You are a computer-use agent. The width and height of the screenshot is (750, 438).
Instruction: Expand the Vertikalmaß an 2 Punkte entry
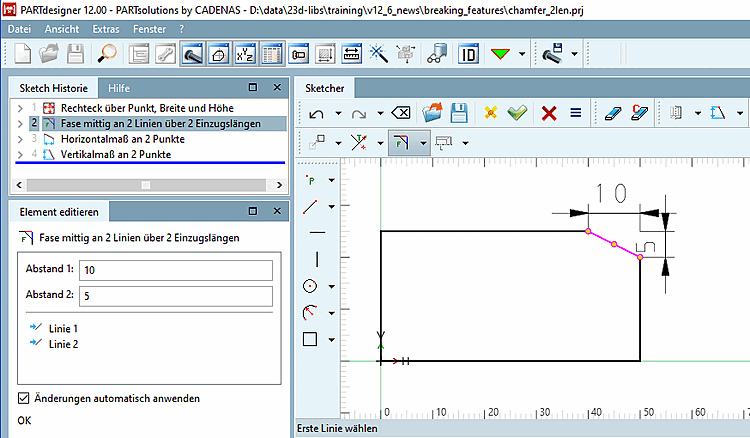point(20,155)
